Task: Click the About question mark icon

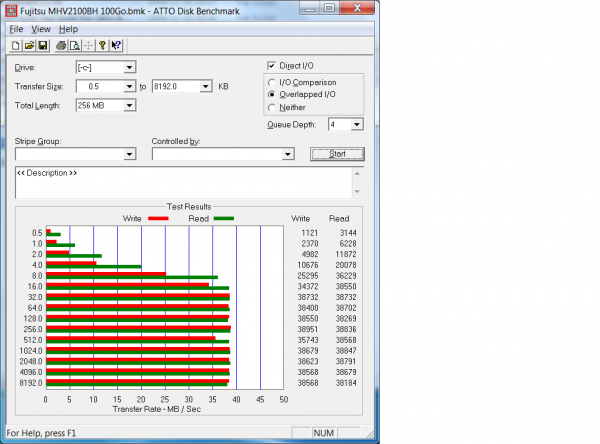Action: [x=102, y=46]
